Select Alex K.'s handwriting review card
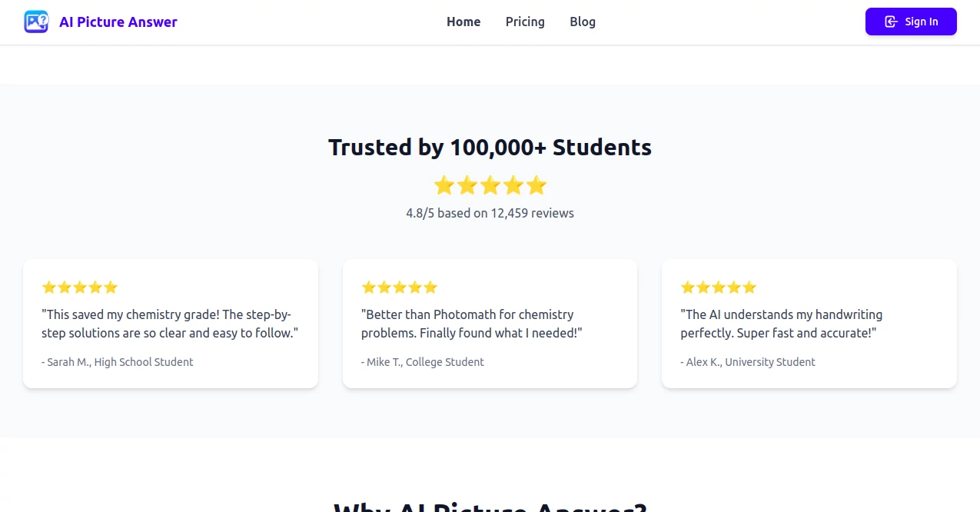 click(x=809, y=323)
